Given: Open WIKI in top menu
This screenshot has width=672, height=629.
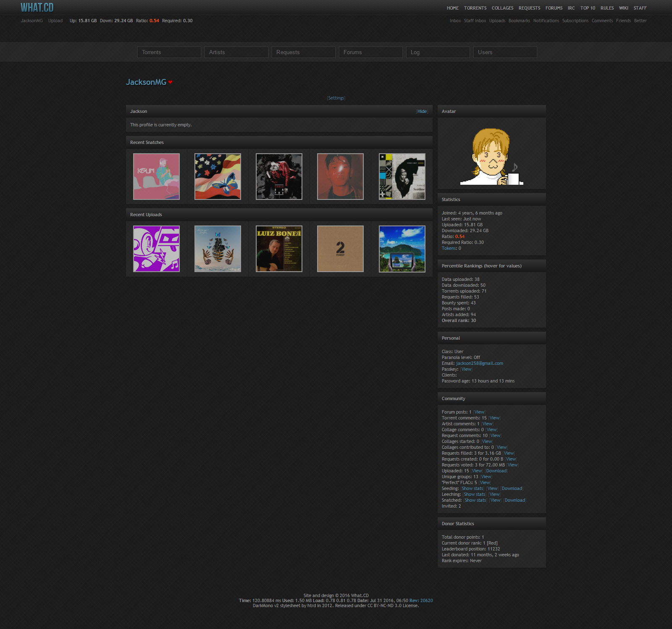Looking at the screenshot, I should click(624, 8).
